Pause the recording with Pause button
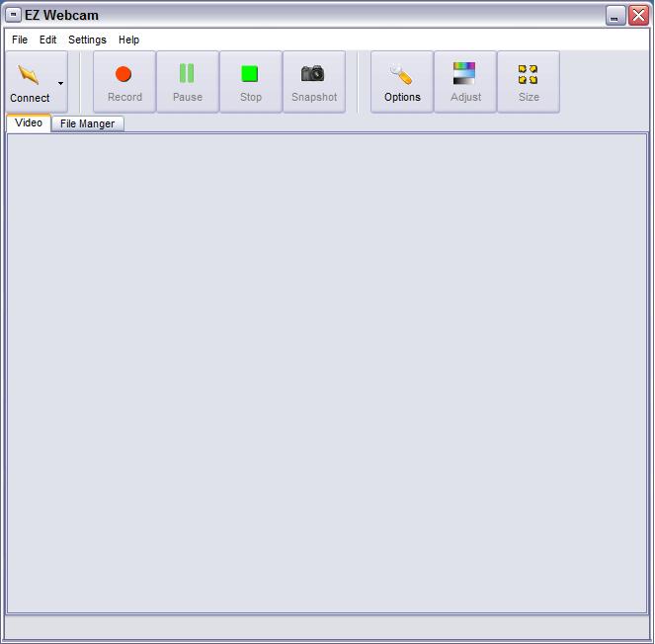 [188, 82]
